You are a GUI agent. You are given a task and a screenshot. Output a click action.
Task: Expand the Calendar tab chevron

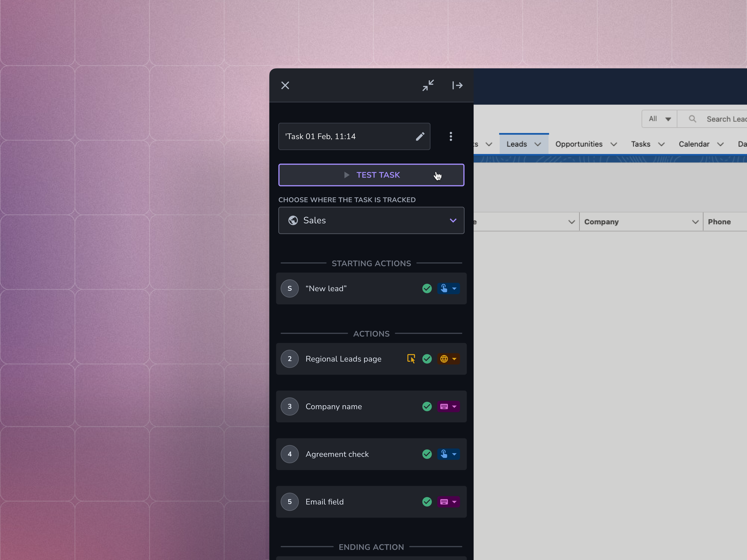pyautogui.click(x=720, y=144)
